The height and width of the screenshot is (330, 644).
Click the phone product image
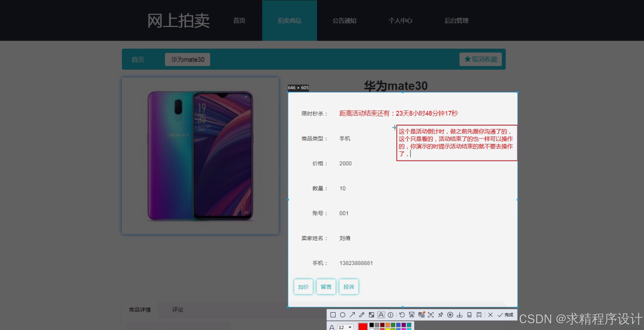coord(200,156)
